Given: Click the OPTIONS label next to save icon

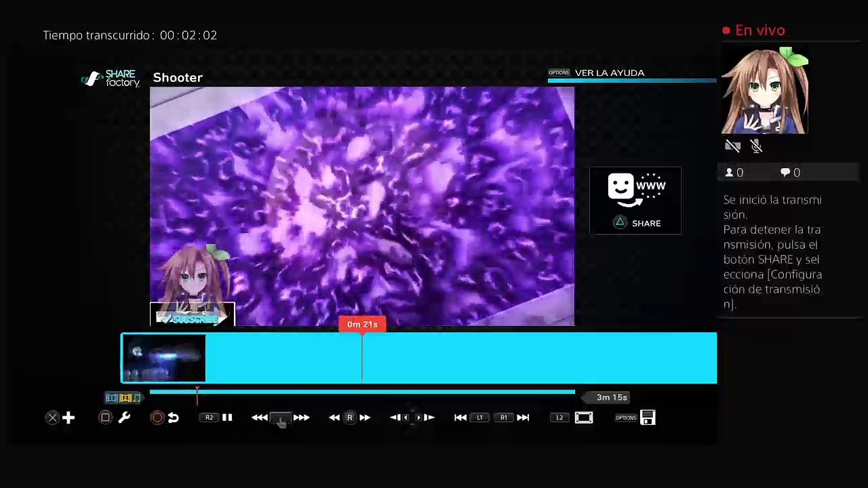Looking at the screenshot, I should pos(626,418).
